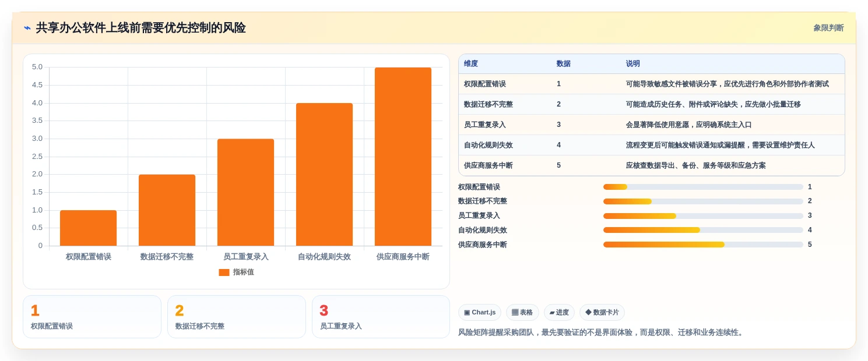Click the 维度 column header
The height and width of the screenshot is (361, 868).
pyautogui.click(x=471, y=64)
